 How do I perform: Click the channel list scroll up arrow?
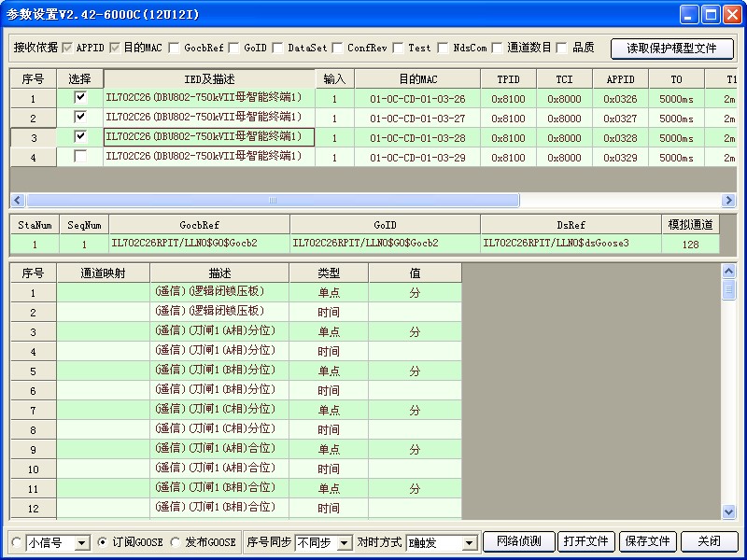point(729,271)
